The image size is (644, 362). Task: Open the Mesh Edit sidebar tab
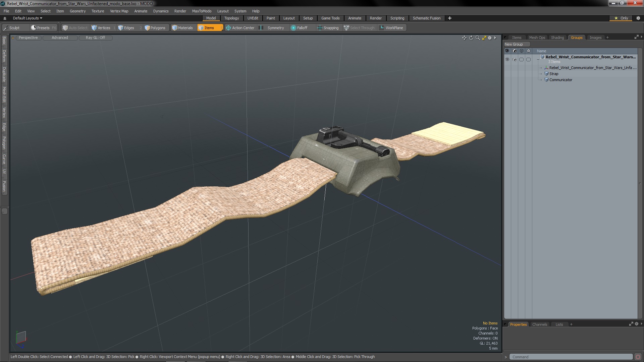4,95
